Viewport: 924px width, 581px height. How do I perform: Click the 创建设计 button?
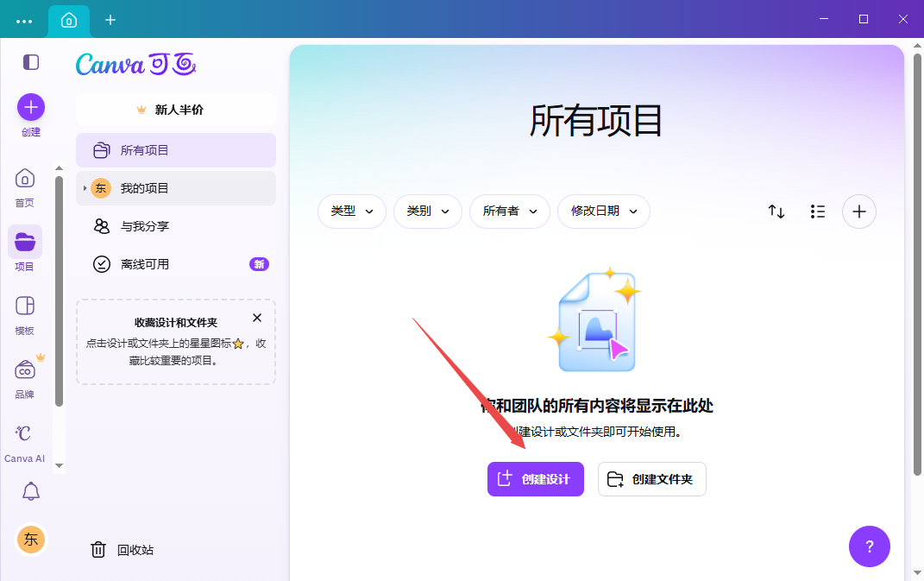536,479
